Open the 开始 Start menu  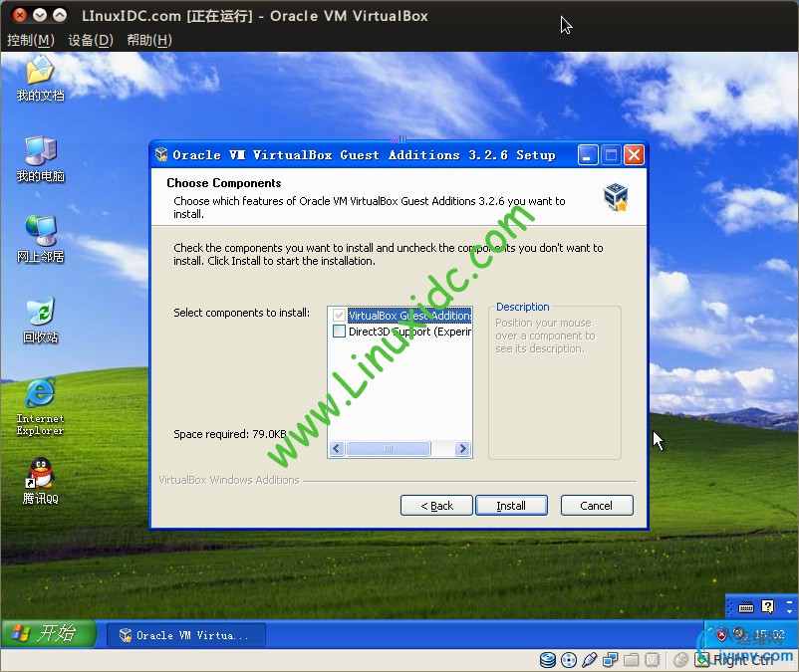point(49,634)
